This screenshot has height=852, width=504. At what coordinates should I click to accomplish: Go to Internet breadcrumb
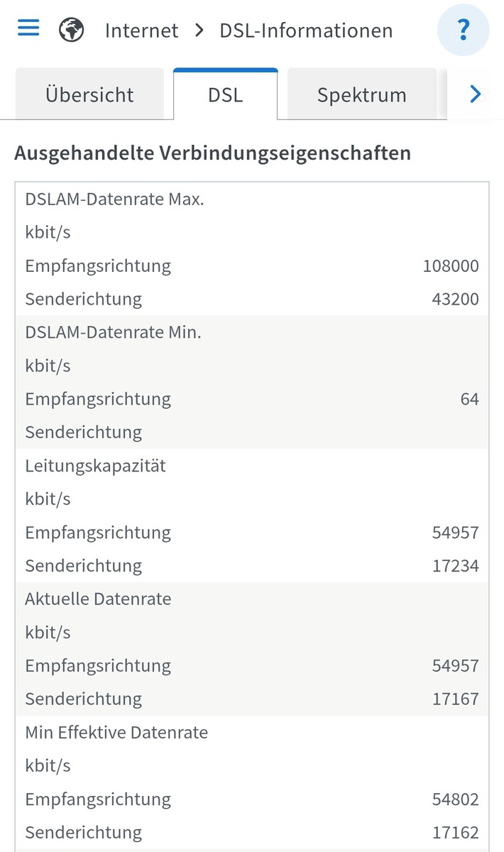(x=142, y=31)
